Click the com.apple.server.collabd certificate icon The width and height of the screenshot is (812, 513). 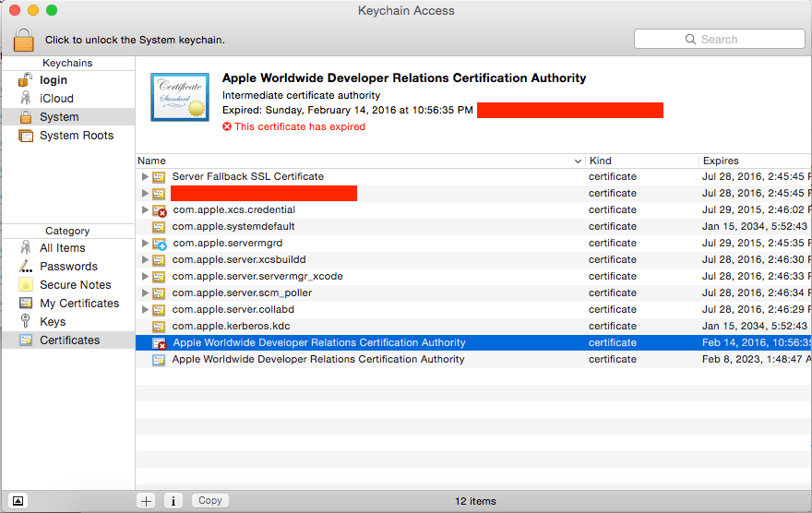tap(159, 310)
